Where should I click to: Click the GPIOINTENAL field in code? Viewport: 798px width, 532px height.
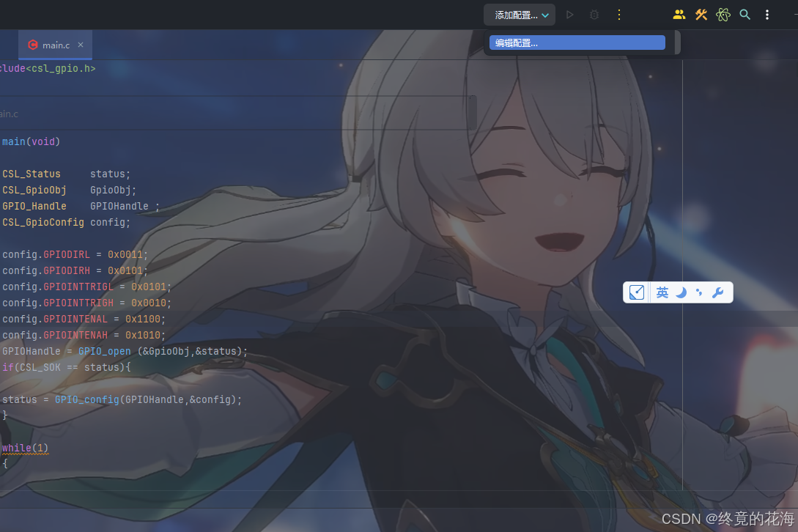coord(75,319)
